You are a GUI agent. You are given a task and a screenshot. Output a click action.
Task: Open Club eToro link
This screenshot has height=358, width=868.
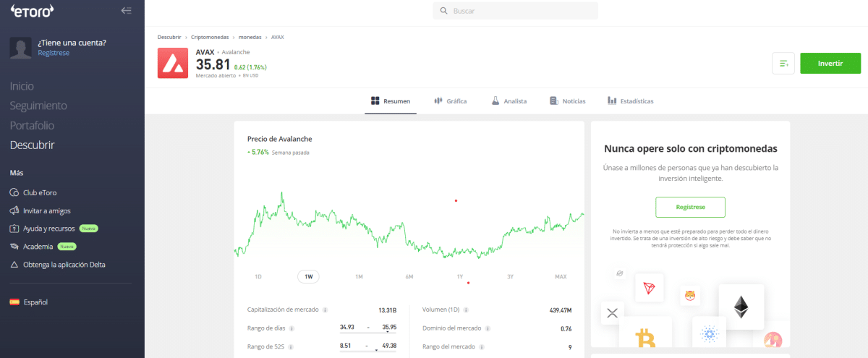[40, 193]
